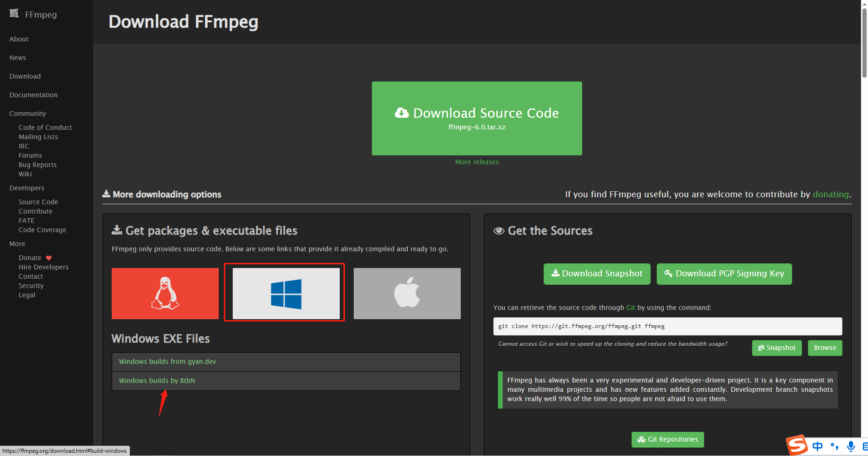The image size is (868, 456).
Task: Open the About page in sidebar
Action: [x=19, y=39]
